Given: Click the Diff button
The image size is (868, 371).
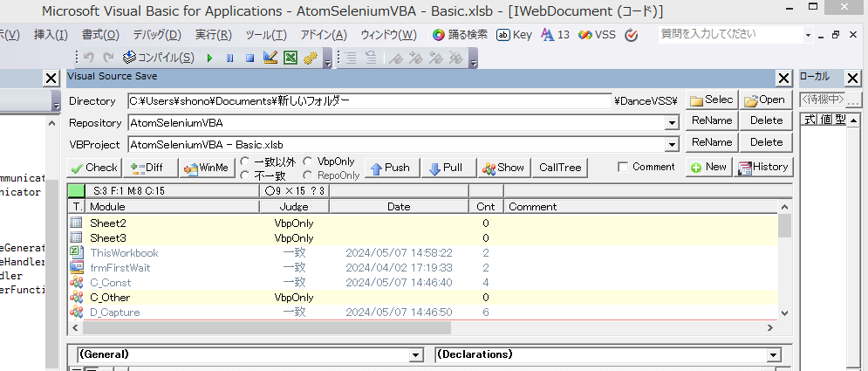Looking at the screenshot, I should (150, 168).
